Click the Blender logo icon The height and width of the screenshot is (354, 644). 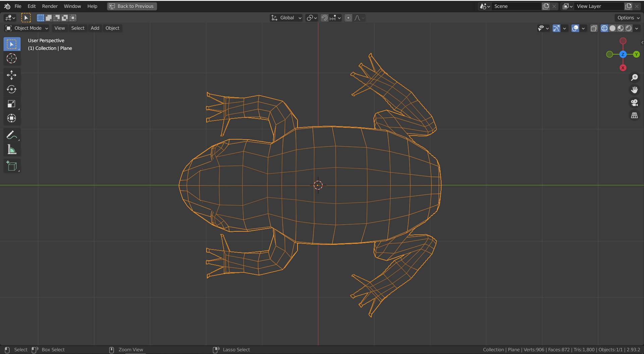pyautogui.click(x=7, y=6)
